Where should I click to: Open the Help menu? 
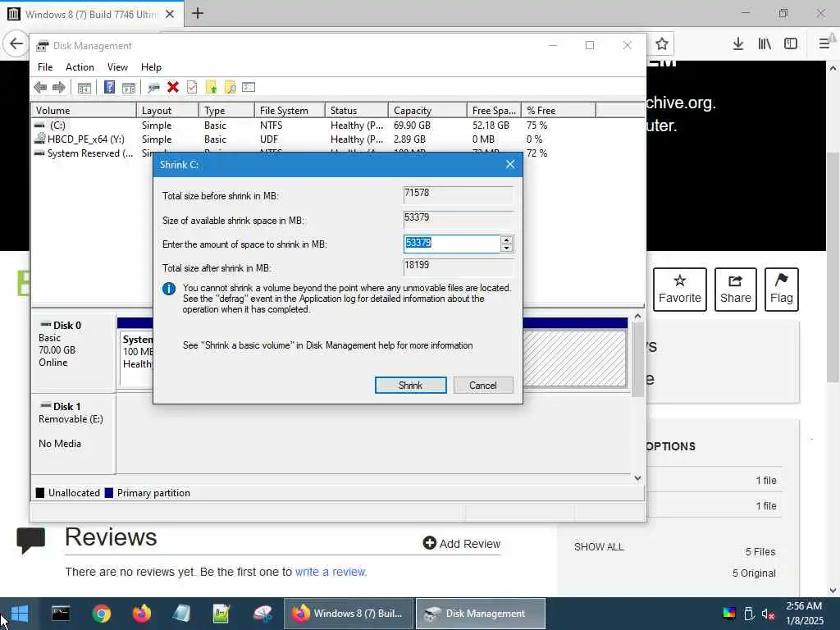click(x=151, y=67)
